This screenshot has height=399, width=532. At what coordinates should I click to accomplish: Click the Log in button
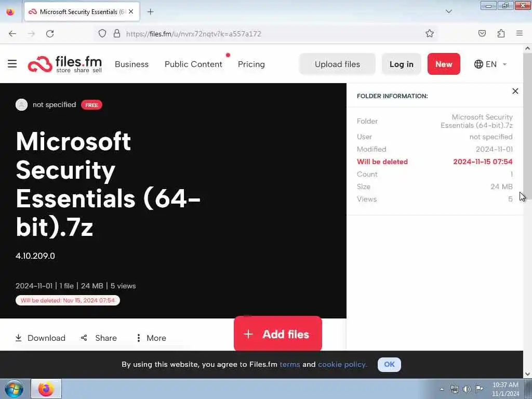402,64
